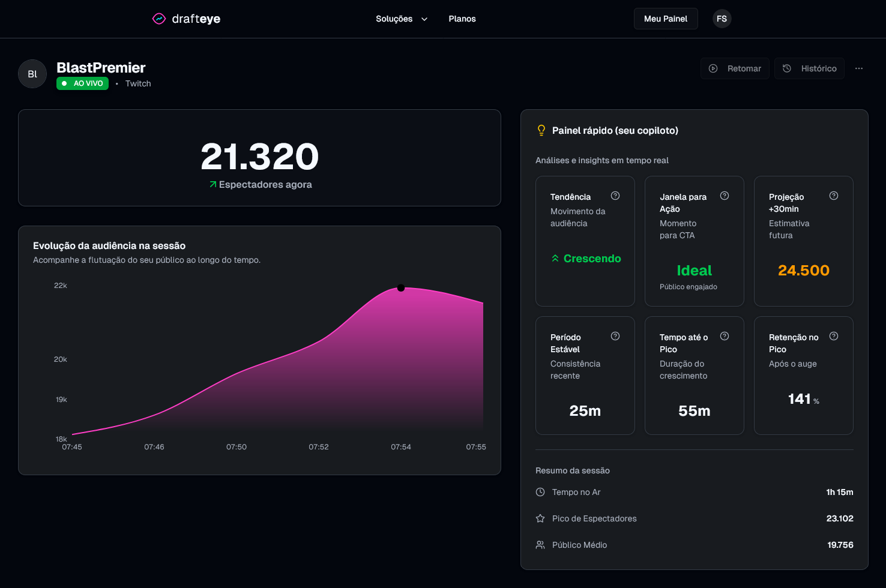Screen dimensions: 886x588
Task: Click the 19.756 average audience value
Action: point(840,545)
